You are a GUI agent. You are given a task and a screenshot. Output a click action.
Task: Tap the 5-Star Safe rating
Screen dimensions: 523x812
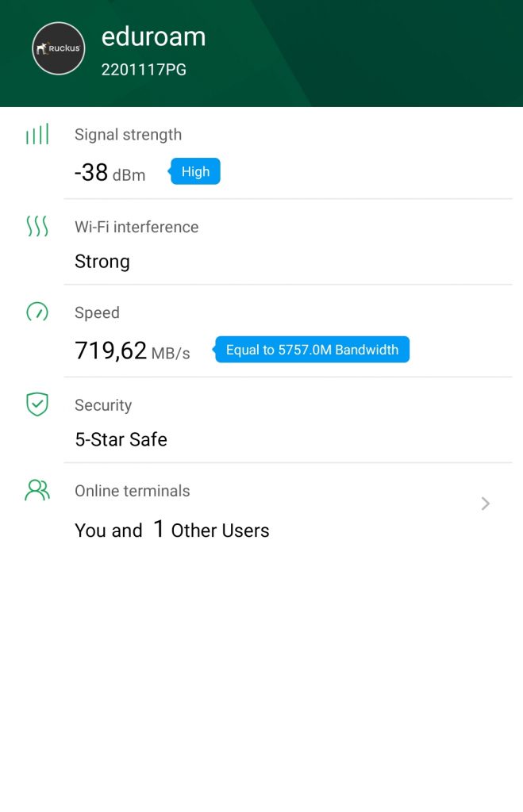(121, 439)
